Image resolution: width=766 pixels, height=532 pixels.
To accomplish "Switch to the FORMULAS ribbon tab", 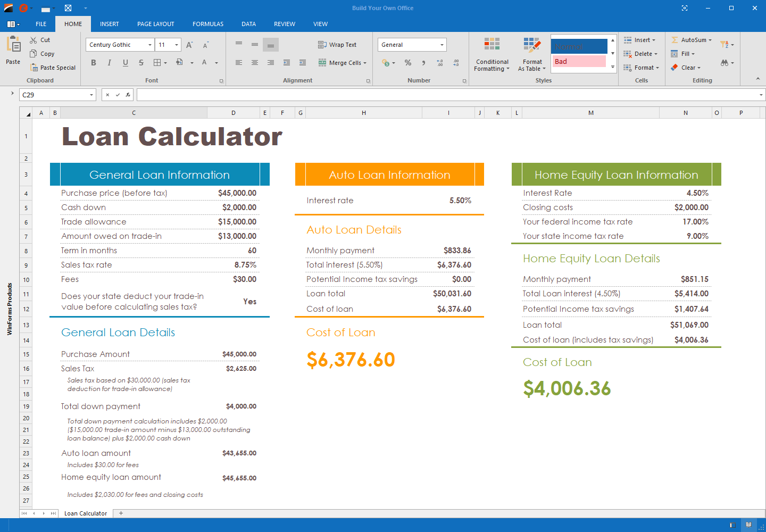I will pos(207,24).
